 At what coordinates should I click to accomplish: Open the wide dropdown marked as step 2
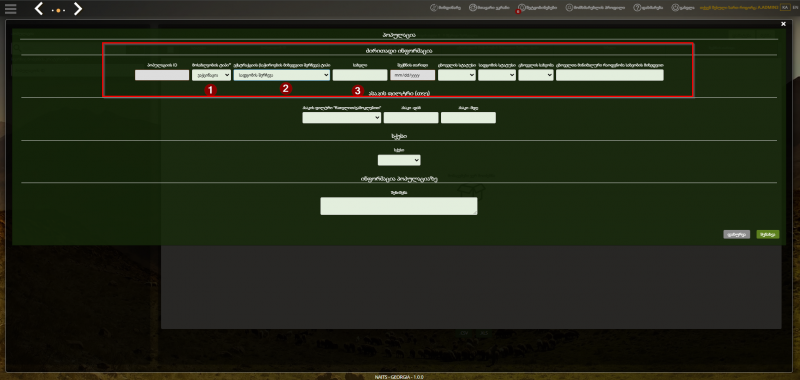click(x=282, y=75)
